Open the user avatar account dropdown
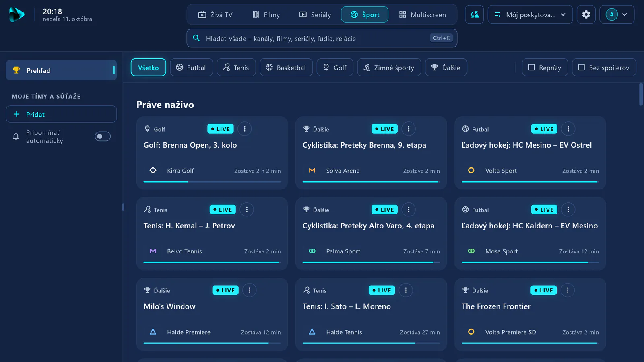 617,14
